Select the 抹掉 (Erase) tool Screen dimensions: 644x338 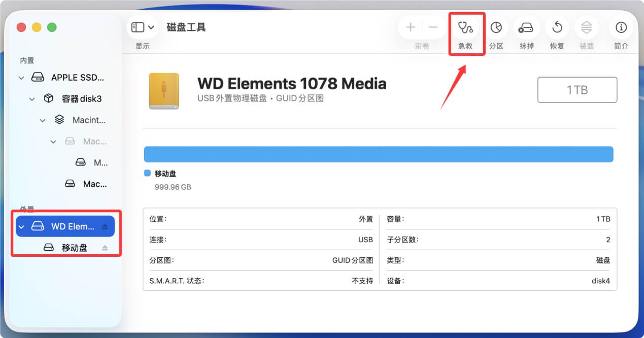[x=526, y=28]
